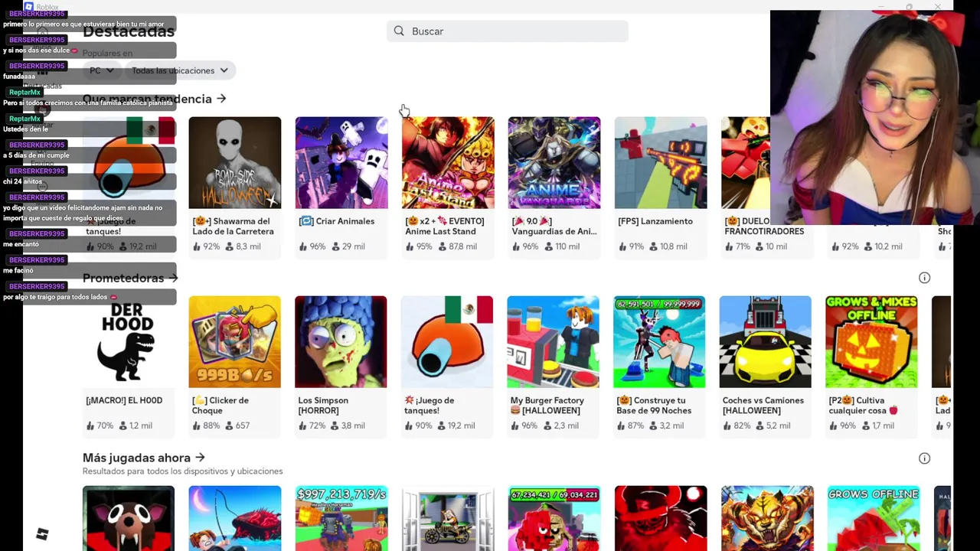The image size is (980, 551).
Task: Click the info icon beside Prometedoras
Action: [924, 278]
